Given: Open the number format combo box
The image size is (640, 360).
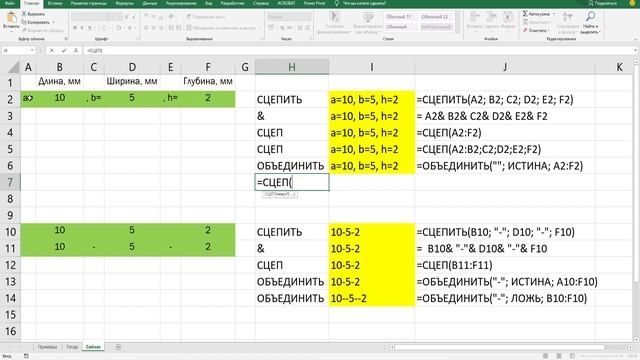Looking at the screenshot, I should coord(289,17).
